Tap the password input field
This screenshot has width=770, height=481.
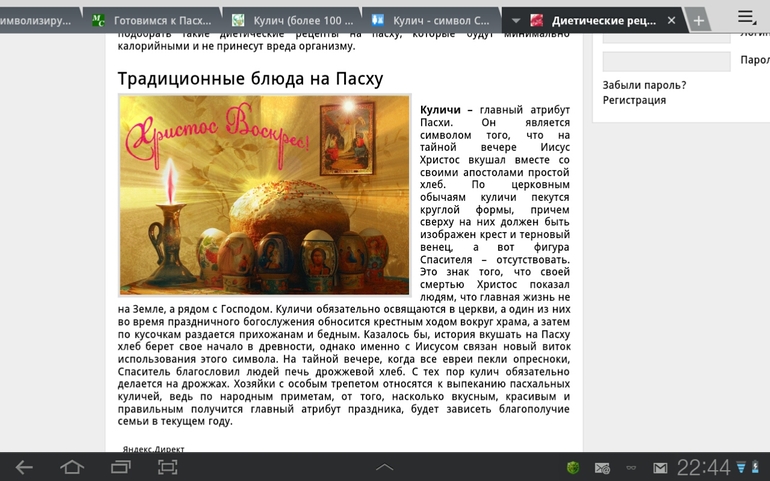click(x=666, y=61)
